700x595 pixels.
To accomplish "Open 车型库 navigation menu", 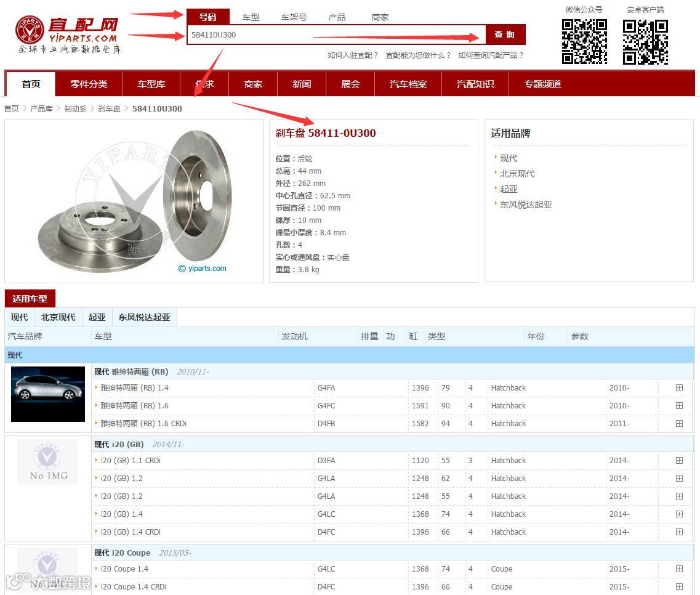I will [151, 84].
